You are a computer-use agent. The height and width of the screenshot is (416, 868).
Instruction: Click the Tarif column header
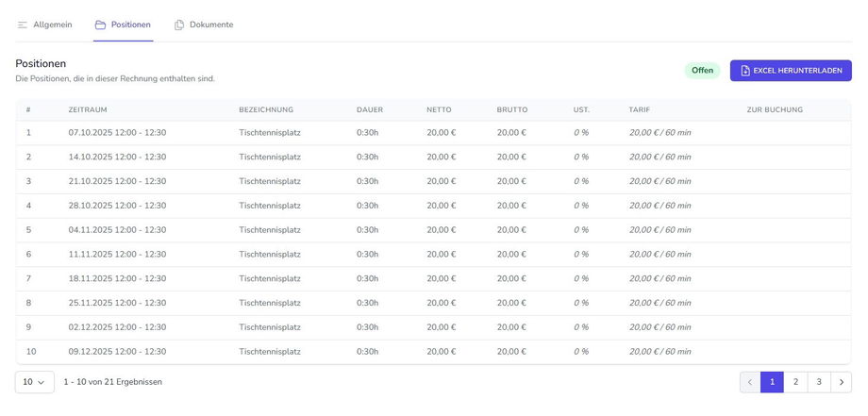[639, 109]
